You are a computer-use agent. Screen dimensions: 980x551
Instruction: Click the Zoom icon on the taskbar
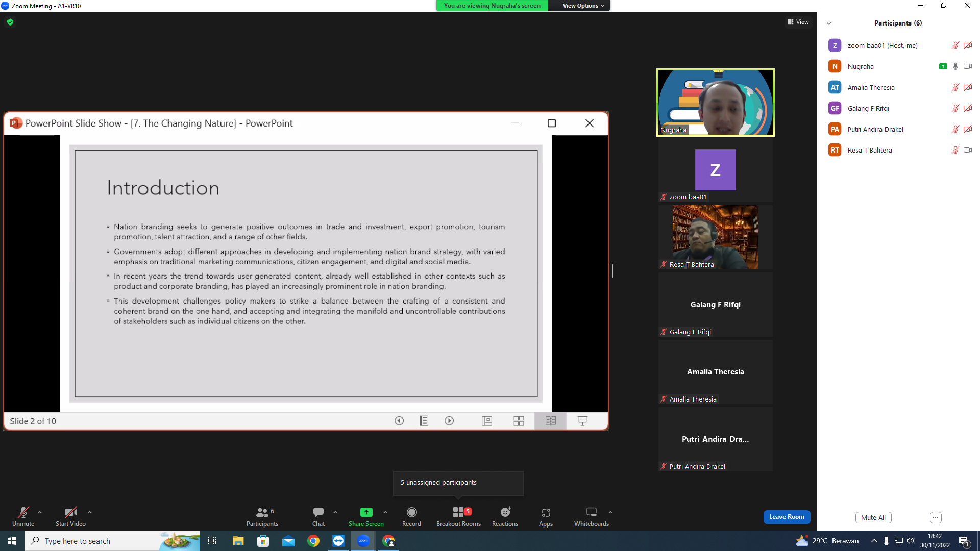pos(363,541)
